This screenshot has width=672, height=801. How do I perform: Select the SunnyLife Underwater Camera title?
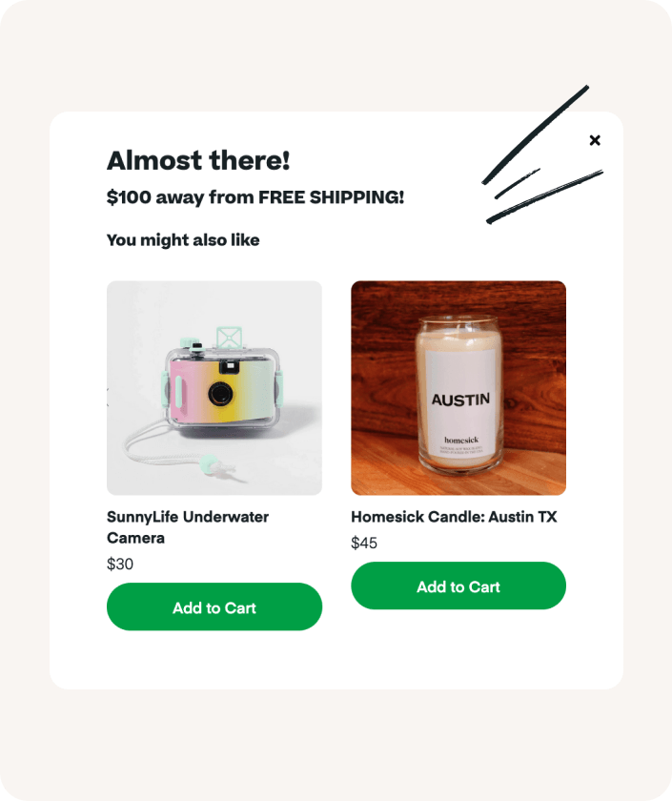tap(188, 527)
